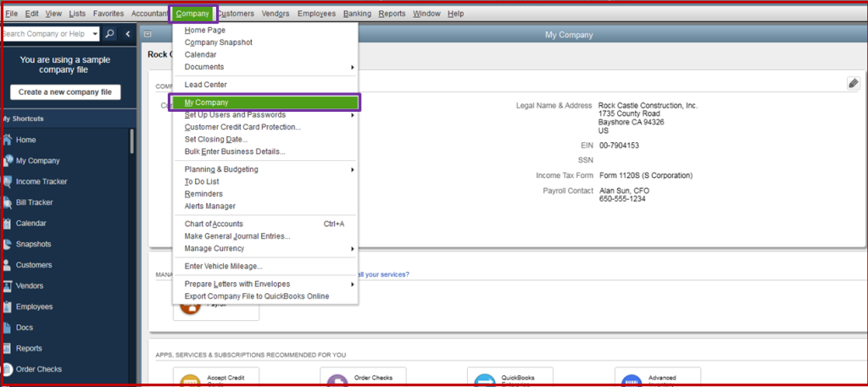The height and width of the screenshot is (387, 868).
Task: Open the Help menu
Action: (x=455, y=14)
